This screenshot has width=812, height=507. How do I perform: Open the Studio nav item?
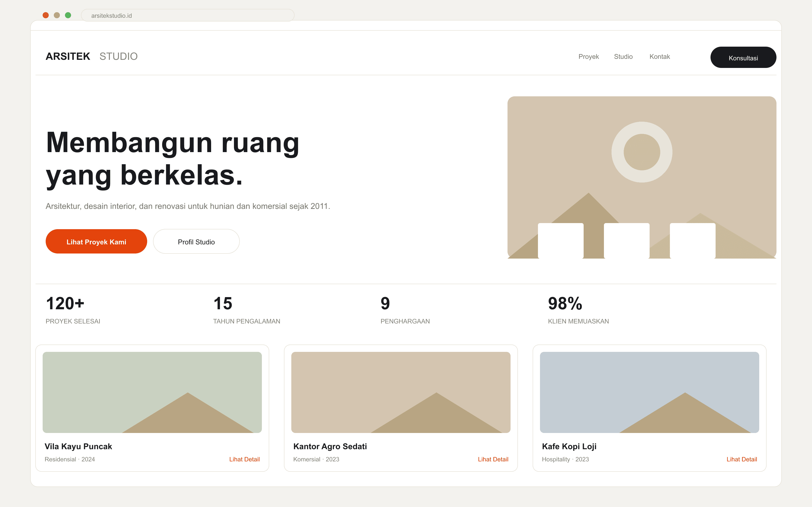[x=623, y=57]
